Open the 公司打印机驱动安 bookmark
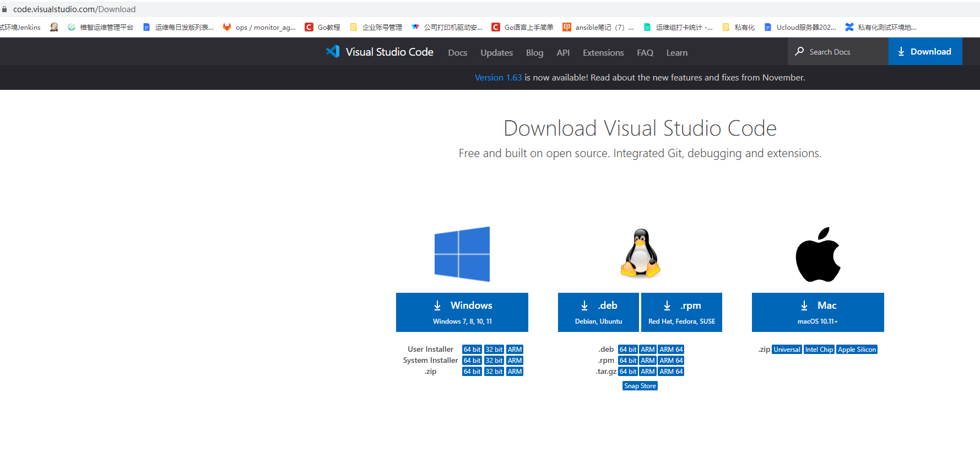 click(x=447, y=27)
